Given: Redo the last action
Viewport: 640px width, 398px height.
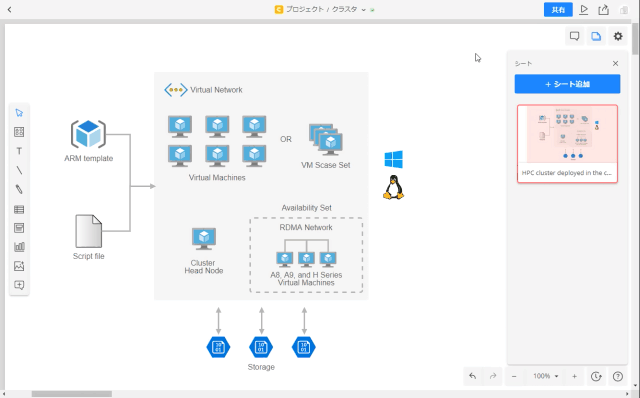Looking at the screenshot, I should pos(493,376).
